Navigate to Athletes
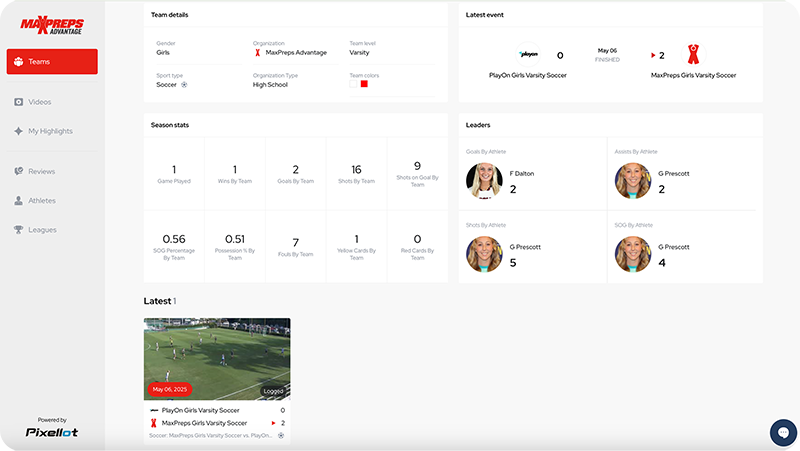Screen dimensions: 800x451 click(42, 201)
